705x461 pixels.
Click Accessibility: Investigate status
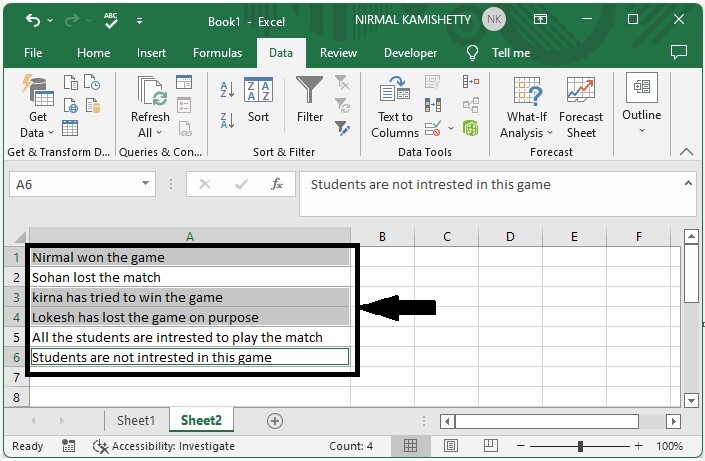(164, 446)
